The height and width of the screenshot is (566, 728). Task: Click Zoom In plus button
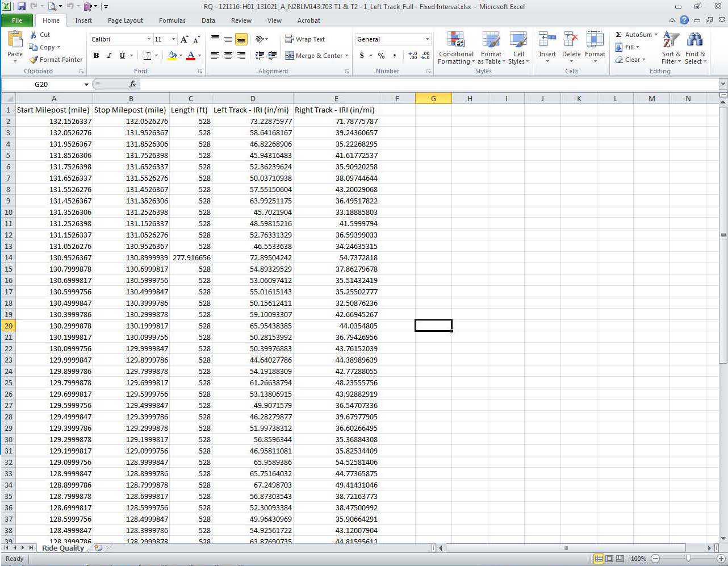[721, 559]
